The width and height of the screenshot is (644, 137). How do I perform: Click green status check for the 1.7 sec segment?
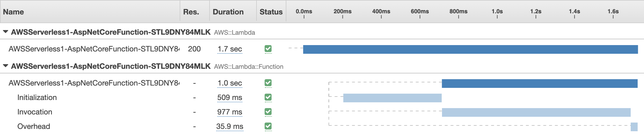pos(268,49)
